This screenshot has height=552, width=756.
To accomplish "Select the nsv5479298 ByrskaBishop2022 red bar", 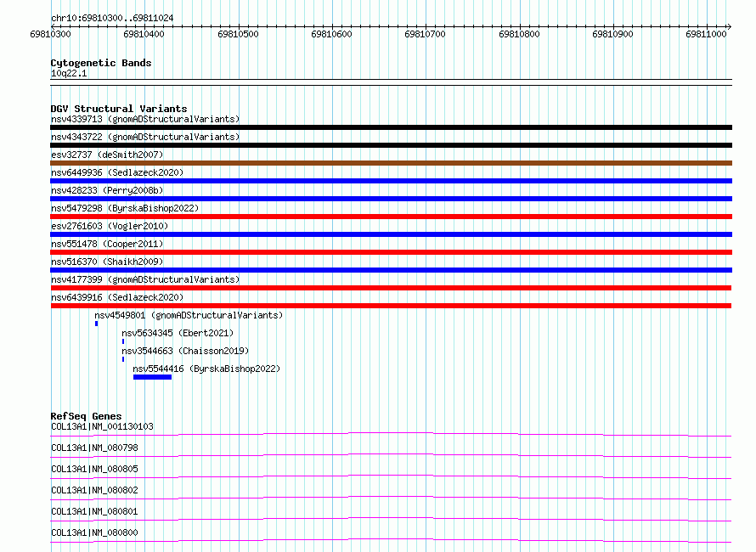I will (x=391, y=217).
